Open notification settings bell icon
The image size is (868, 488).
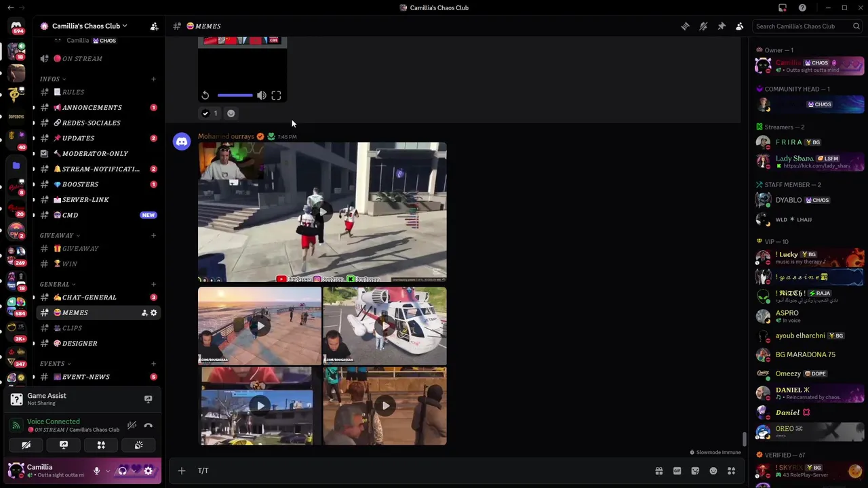pyautogui.click(x=703, y=26)
